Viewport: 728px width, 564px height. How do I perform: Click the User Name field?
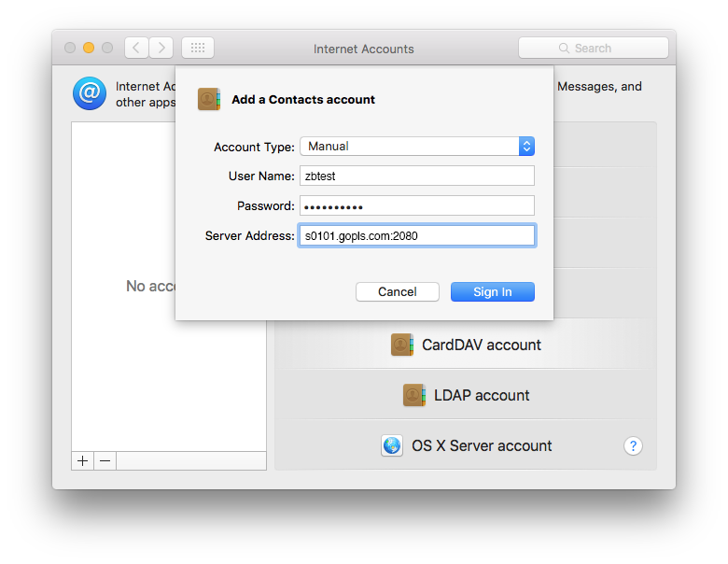click(x=416, y=176)
